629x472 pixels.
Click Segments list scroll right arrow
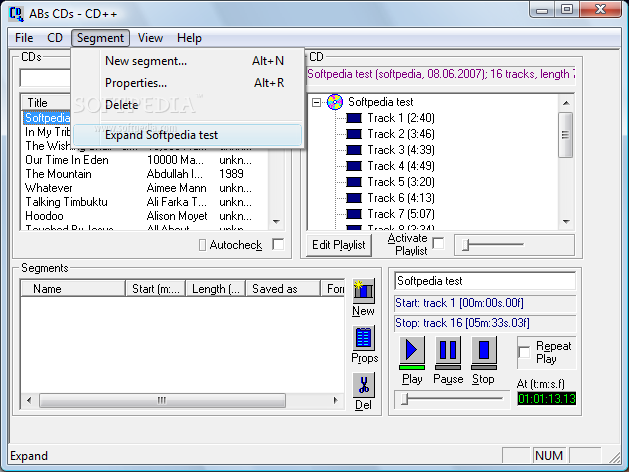[335, 400]
